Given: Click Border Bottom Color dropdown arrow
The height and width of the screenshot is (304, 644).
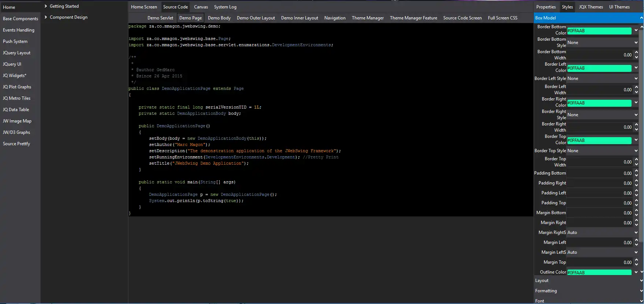Looking at the screenshot, I should pos(636,30).
